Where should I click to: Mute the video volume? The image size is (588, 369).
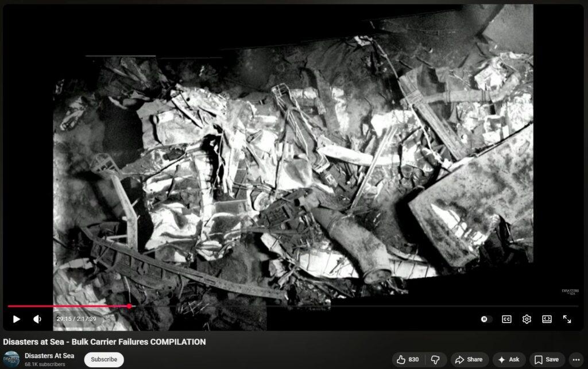(37, 319)
